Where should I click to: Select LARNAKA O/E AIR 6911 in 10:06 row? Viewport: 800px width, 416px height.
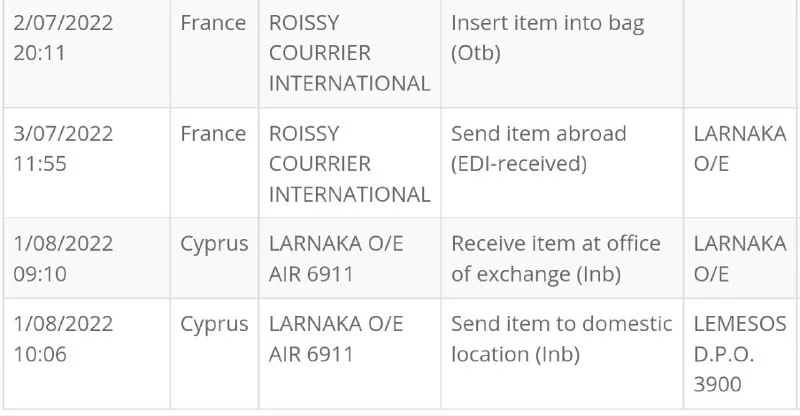pos(336,338)
